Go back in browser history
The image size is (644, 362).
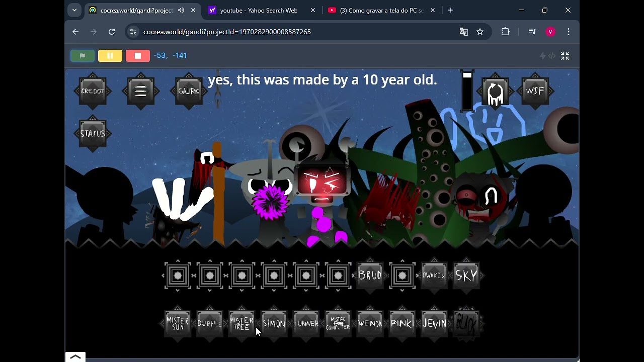coord(75,32)
